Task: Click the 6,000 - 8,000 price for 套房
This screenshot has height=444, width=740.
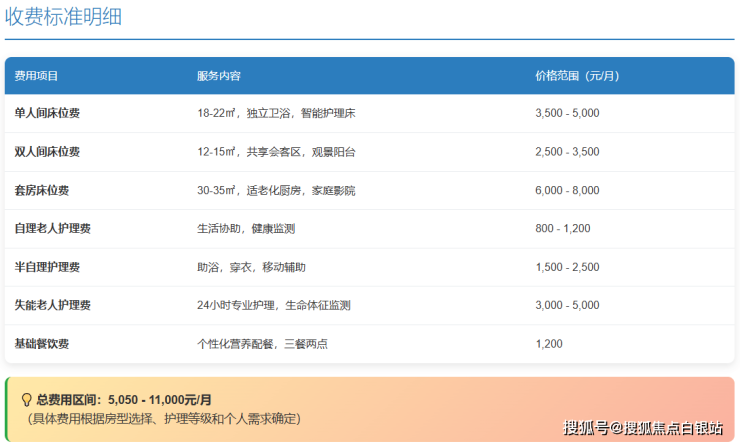Action: (567, 190)
